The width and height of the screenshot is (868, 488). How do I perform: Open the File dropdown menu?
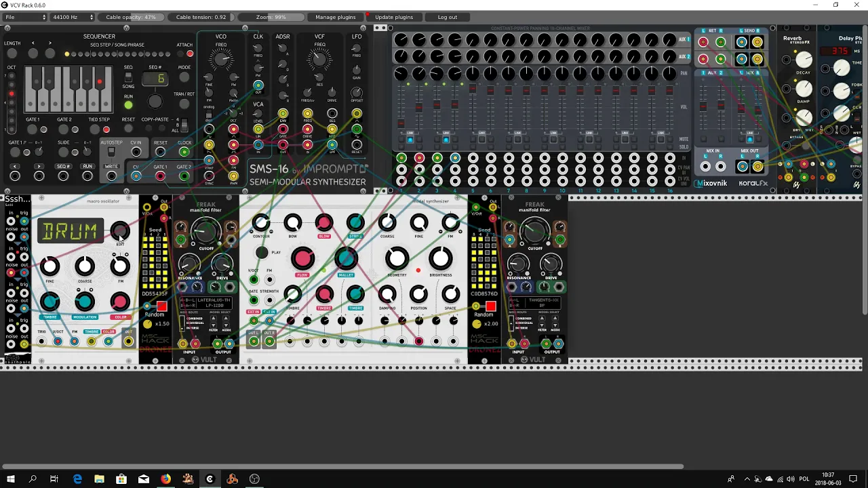click(25, 17)
